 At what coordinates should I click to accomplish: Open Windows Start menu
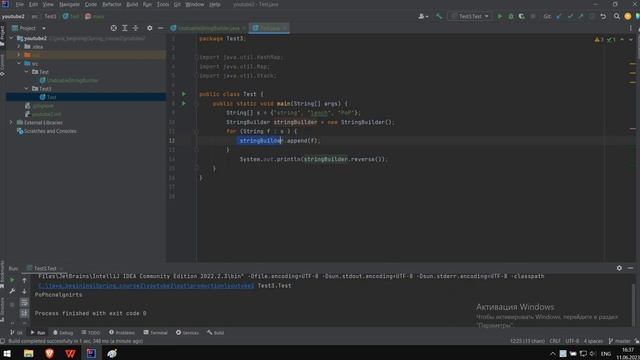(x=7, y=353)
